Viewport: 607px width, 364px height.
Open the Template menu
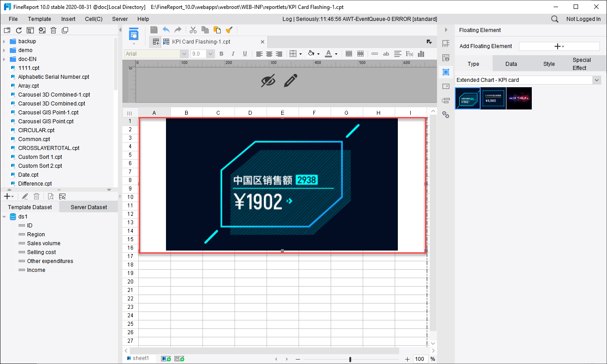pyautogui.click(x=39, y=19)
